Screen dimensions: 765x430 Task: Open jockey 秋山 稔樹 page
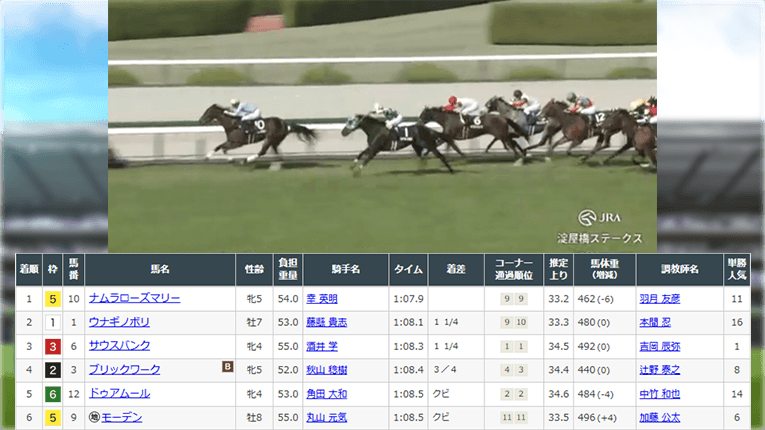pyautogui.click(x=326, y=370)
